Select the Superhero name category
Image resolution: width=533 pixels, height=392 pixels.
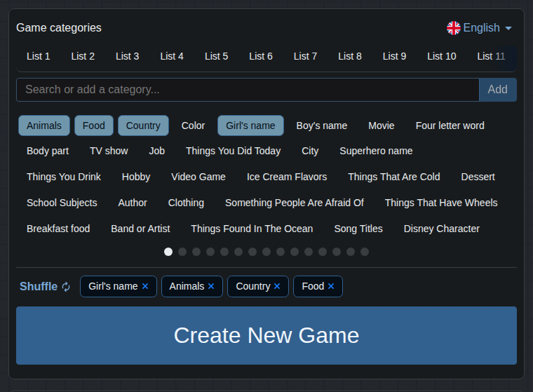[x=376, y=151]
